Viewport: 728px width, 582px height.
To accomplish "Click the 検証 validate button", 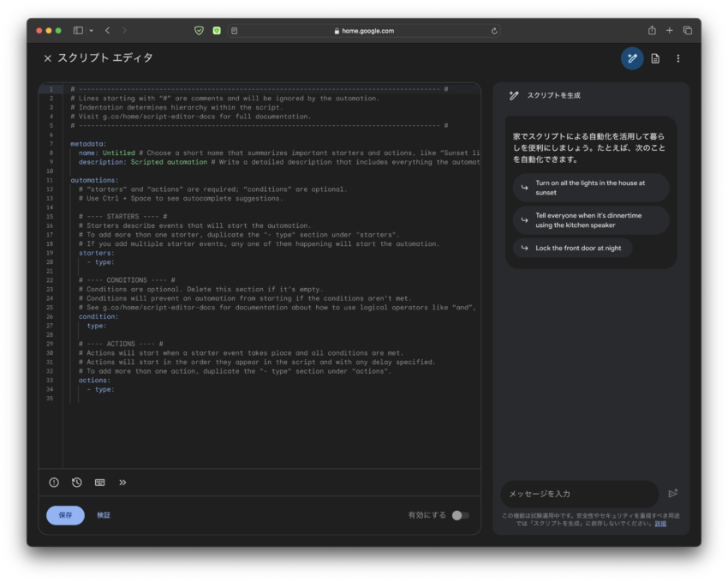I will [104, 515].
